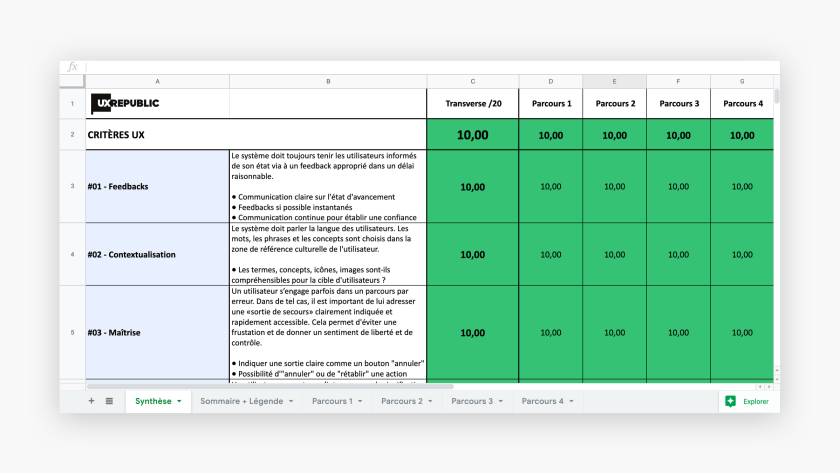Select row 1 header

(x=72, y=103)
